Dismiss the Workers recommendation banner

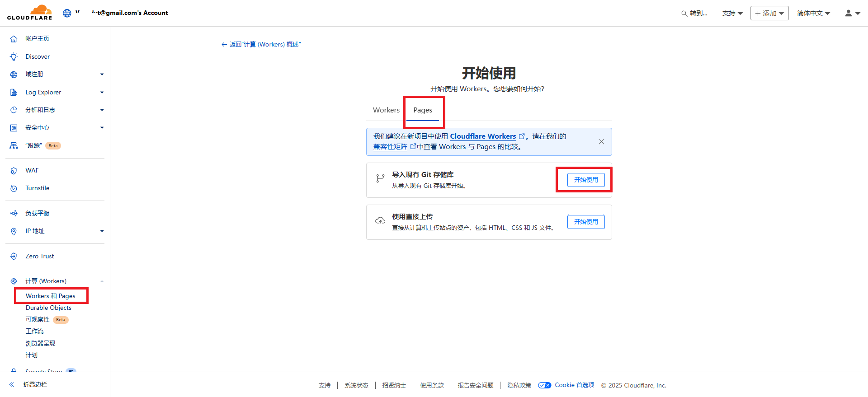coord(601,142)
